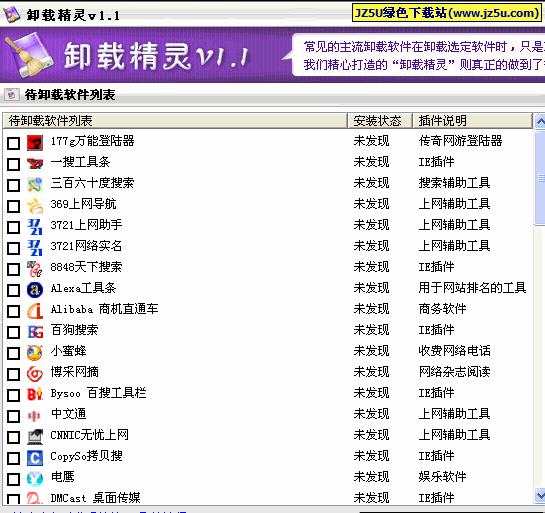545x513 pixels.
Task: Click the broom logo in purple banner
Action: click(x=29, y=55)
